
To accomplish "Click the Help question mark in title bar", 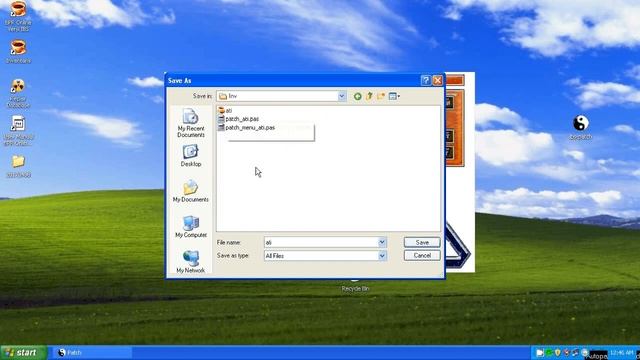I will coord(426,80).
